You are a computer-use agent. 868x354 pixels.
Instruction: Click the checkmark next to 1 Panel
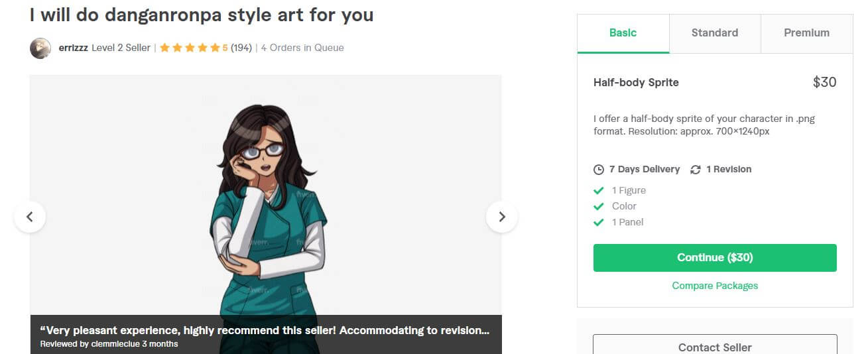click(599, 223)
